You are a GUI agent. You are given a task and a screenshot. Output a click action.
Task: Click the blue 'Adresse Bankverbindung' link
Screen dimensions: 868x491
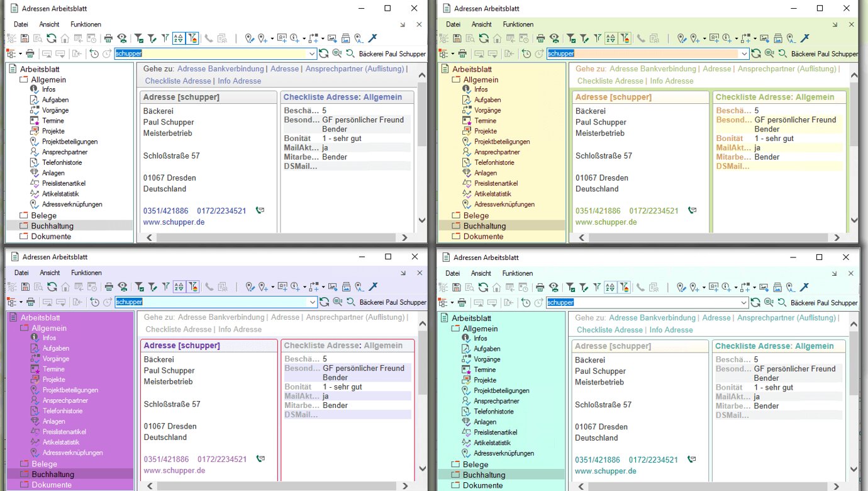(x=221, y=69)
